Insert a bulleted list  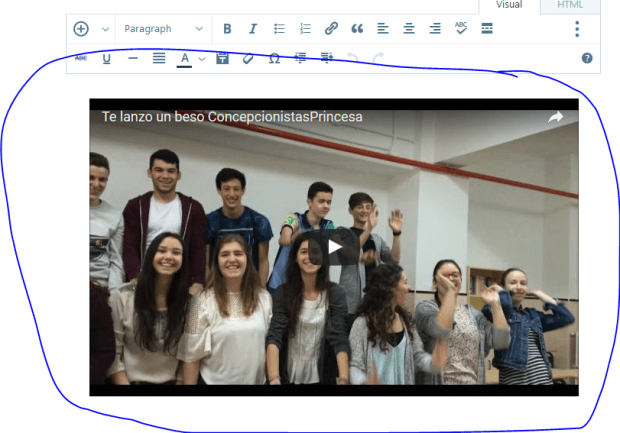coord(279,29)
